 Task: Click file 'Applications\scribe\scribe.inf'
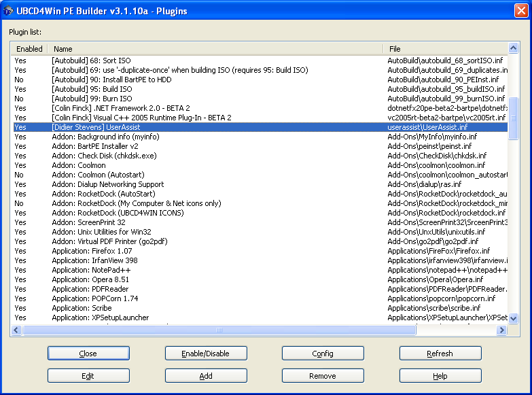[x=434, y=308]
